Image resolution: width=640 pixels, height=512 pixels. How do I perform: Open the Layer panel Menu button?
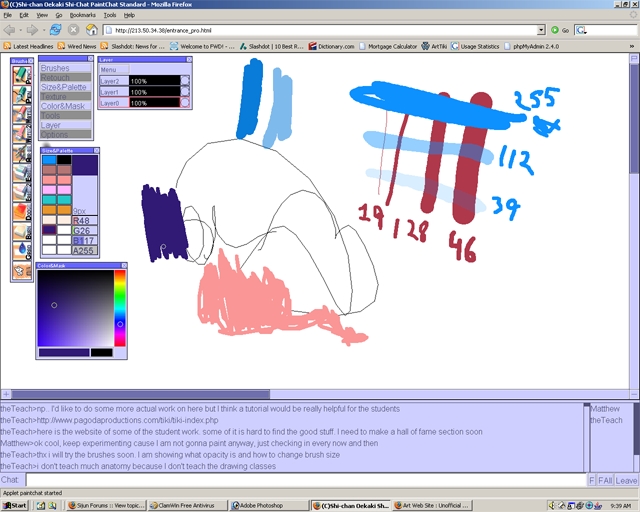coord(114,69)
